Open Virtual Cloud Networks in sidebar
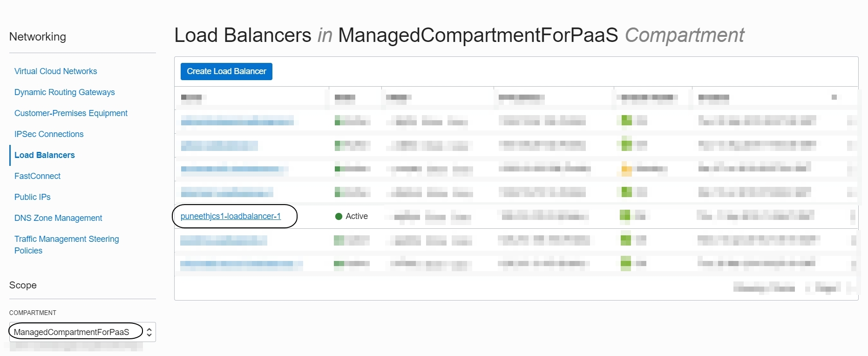Screen dimensions: 868x356 tap(55, 71)
